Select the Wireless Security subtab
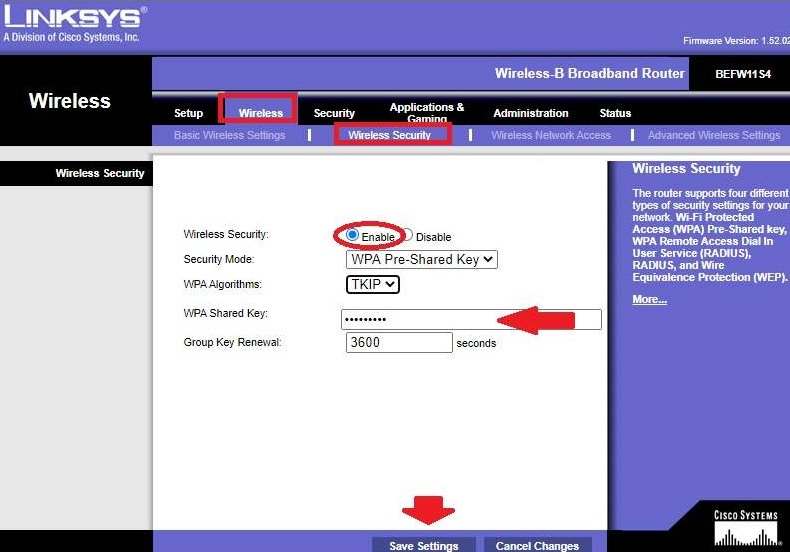Viewport: 790px width, 552px height. [389, 135]
